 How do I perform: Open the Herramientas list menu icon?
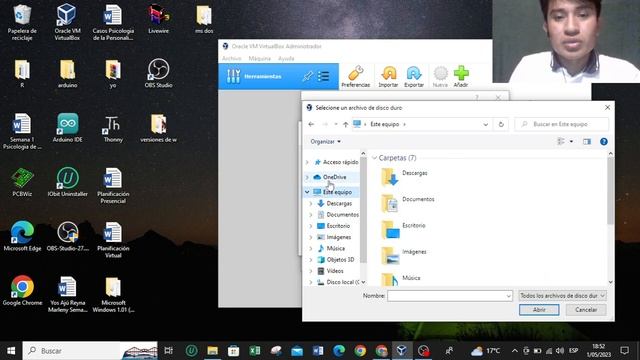pyautogui.click(x=324, y=76)
